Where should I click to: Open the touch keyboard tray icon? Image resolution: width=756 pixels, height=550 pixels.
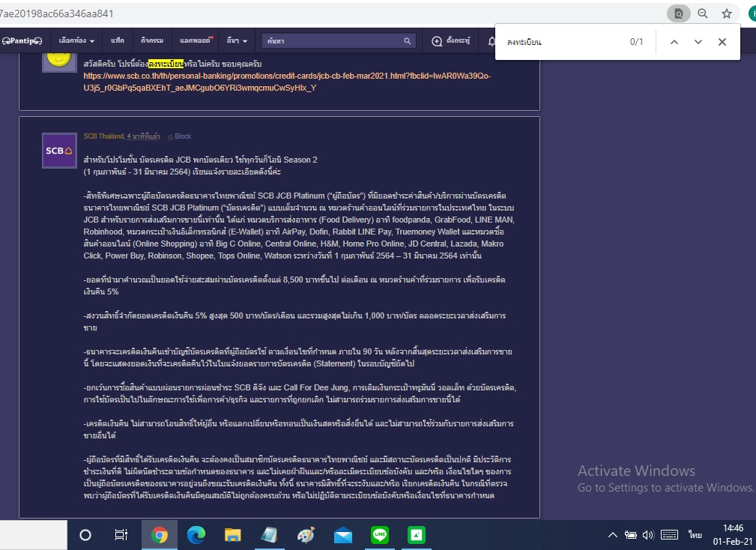tap(669, 535)
